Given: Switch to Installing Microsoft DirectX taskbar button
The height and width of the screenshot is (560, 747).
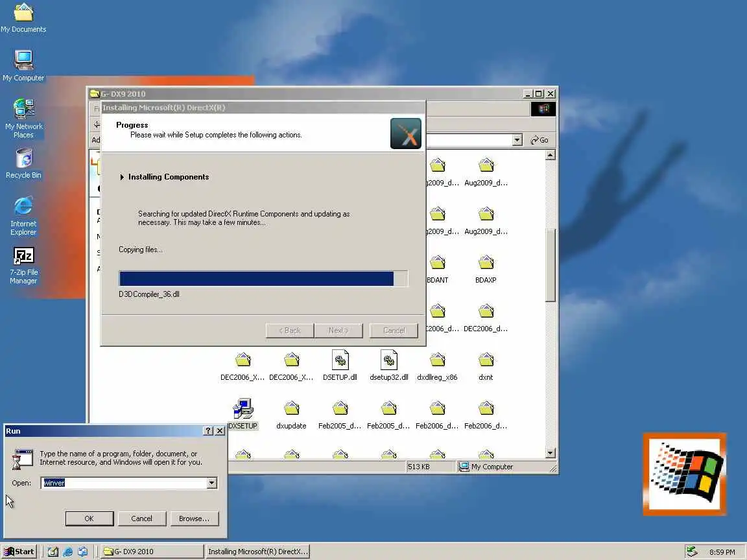Looking at the screenshot, I should pyautogui.click(x=257, y=552).
